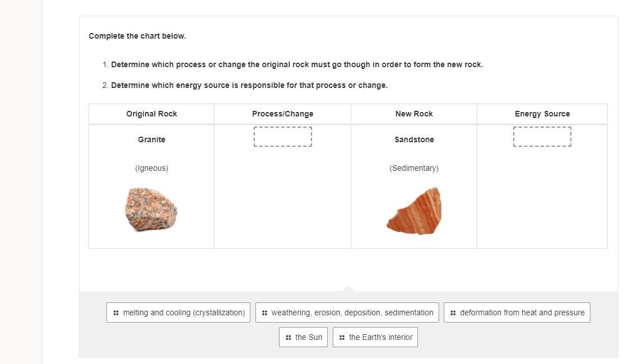Screen dimensions: 633x364
Task: Click the grip icon on "melting and cooling" chip
Action: point(116,313)
